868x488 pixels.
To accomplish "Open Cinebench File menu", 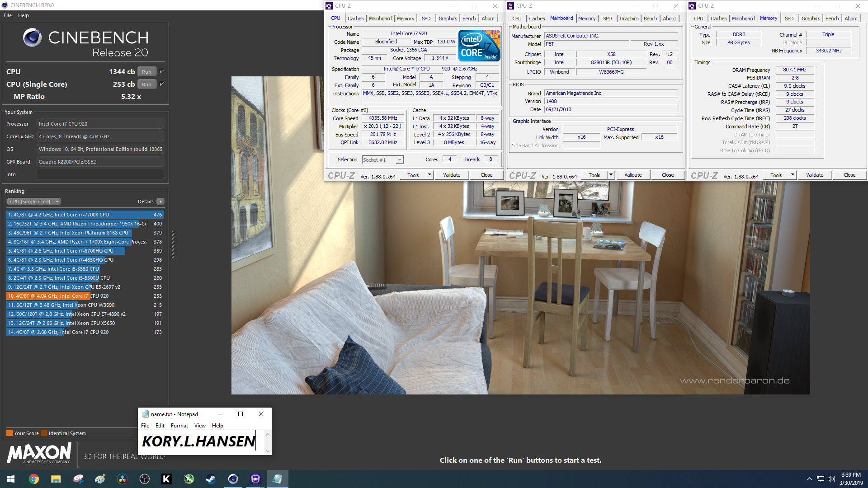I will pos(8,15).
